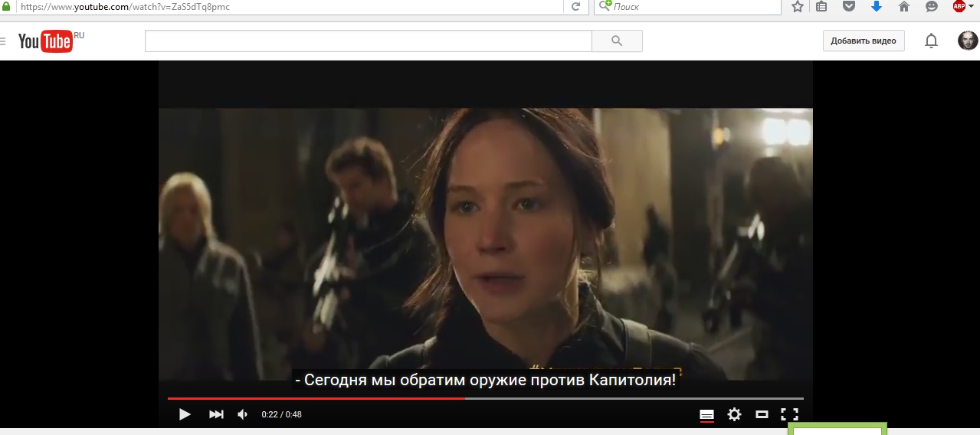Click the 0:22 / 0:48 time display
This screenshot has width=980, height=435.
pos(281,414)
